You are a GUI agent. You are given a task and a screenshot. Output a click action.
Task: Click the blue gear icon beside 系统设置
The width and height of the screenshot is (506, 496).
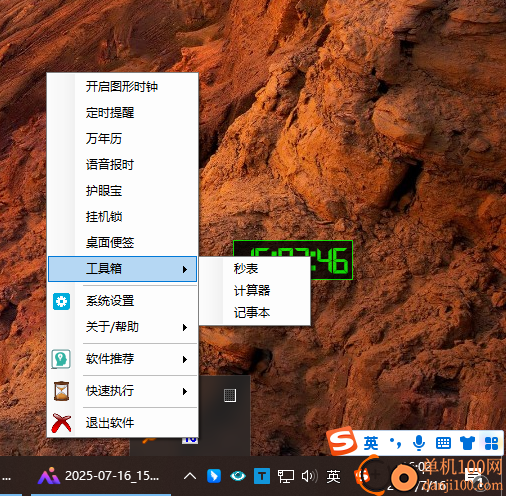pos(61,301)
